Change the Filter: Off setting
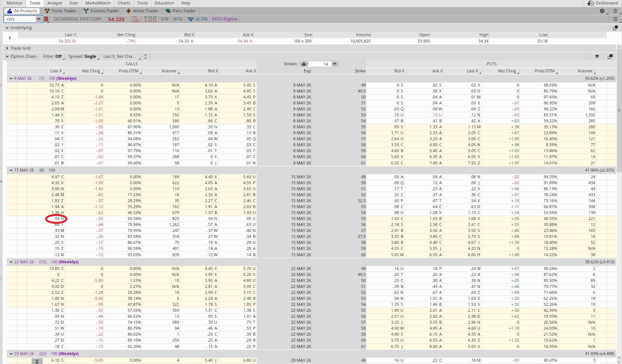This screenshot has height=364, width=622. (52, 56)
